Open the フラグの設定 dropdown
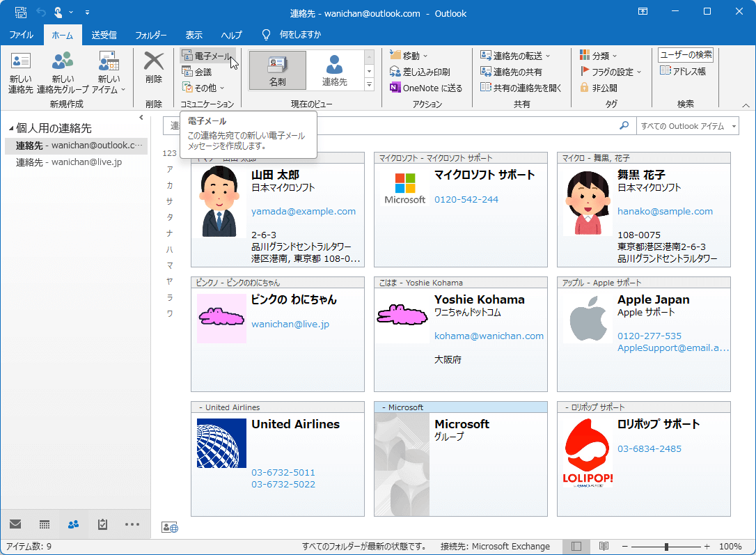The image size is (756, 555). (x=611, y=72)
